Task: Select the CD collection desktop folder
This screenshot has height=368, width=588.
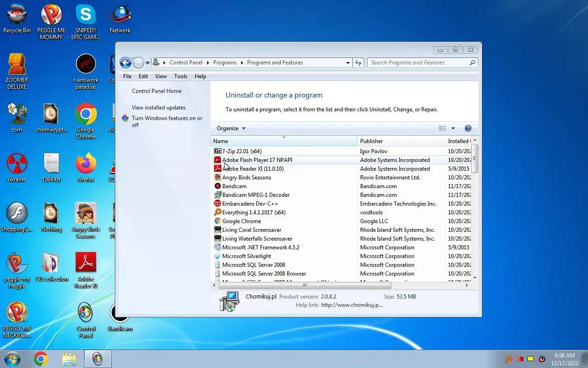Action: [x=51, y=267]
